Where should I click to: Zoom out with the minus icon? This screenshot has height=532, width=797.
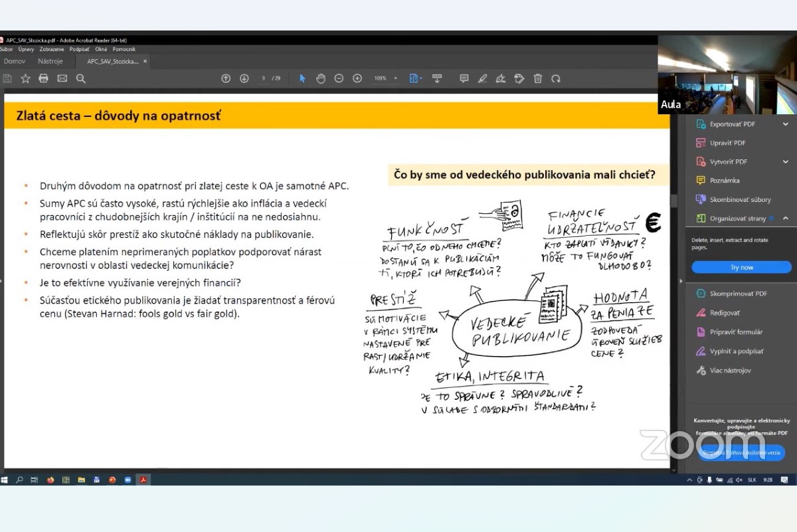(339, 78)
